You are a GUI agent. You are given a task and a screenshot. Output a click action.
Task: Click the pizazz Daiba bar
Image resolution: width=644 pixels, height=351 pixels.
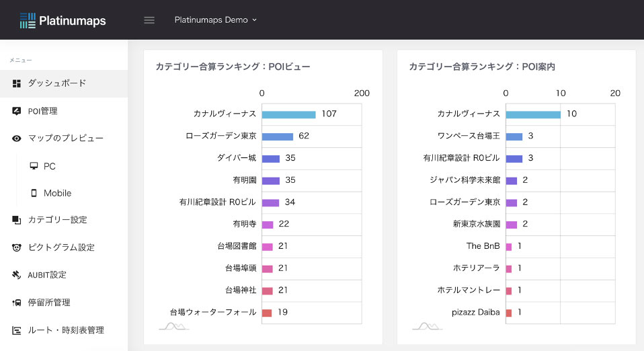point(509,313)
